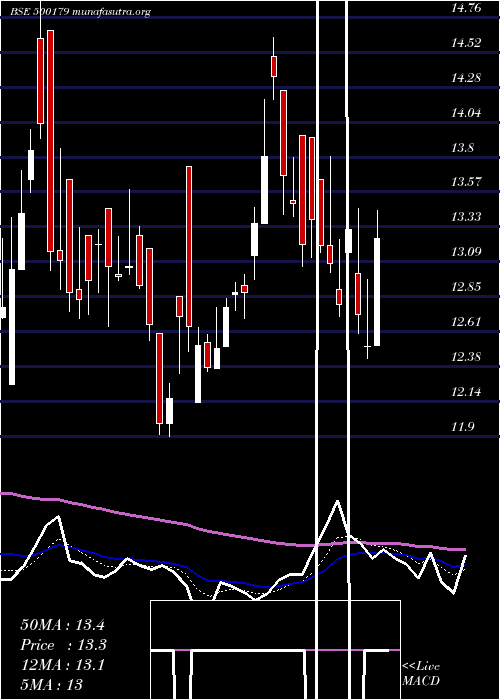
Task: Click the 13.8 price axis label
Action: [462, 147]
